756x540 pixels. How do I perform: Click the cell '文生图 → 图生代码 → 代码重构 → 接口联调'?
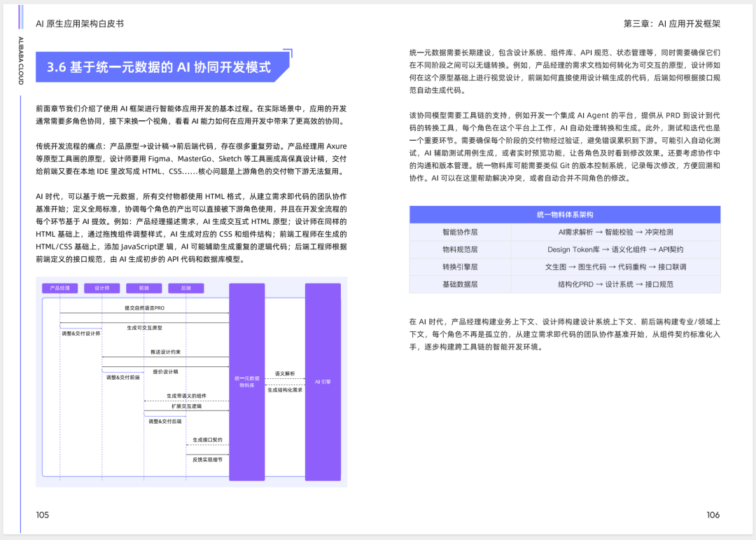pyautogui.click(x=616, y=267)
